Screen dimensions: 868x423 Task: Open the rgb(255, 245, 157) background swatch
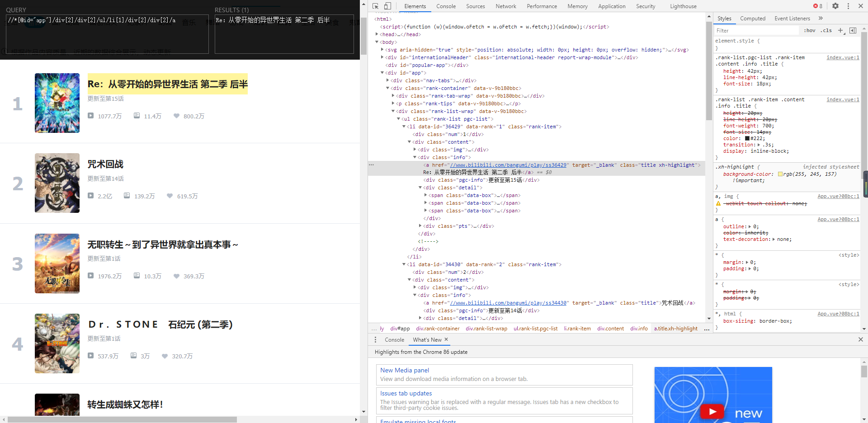coord(780,174)
